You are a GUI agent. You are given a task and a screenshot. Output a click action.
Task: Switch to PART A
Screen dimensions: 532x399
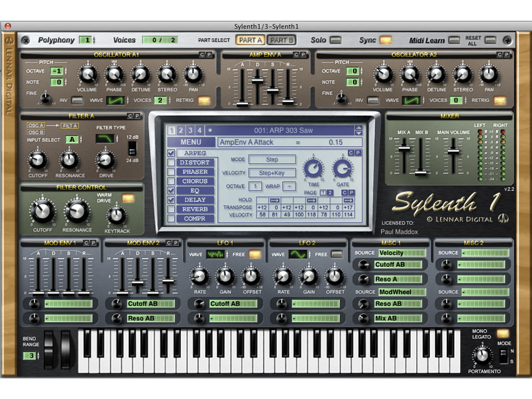250,40
